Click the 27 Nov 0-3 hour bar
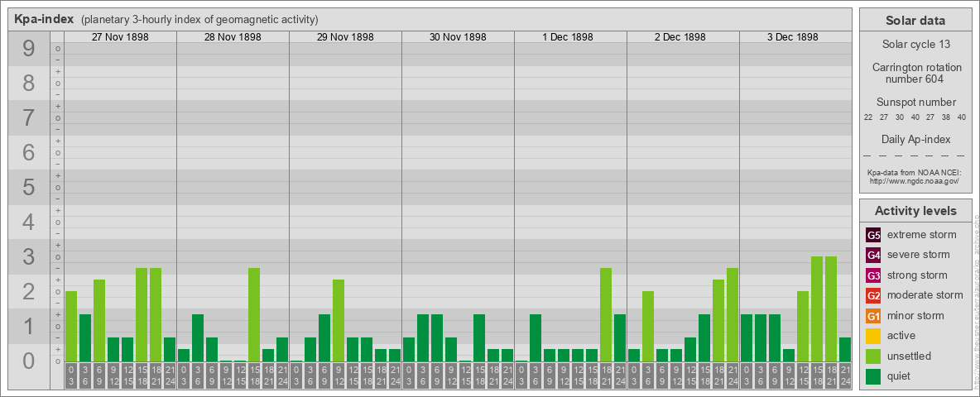Viewport: 980px width, 397px height. coord(71,327)
